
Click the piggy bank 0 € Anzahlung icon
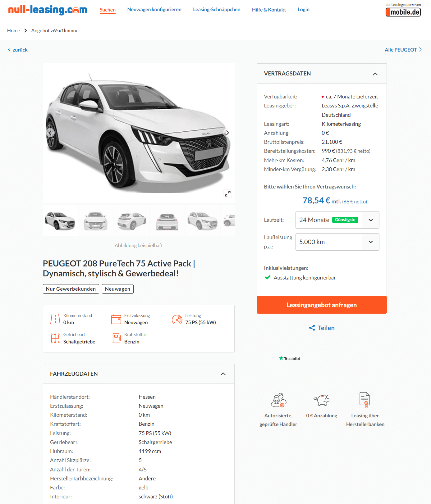(x=322, y=400)
